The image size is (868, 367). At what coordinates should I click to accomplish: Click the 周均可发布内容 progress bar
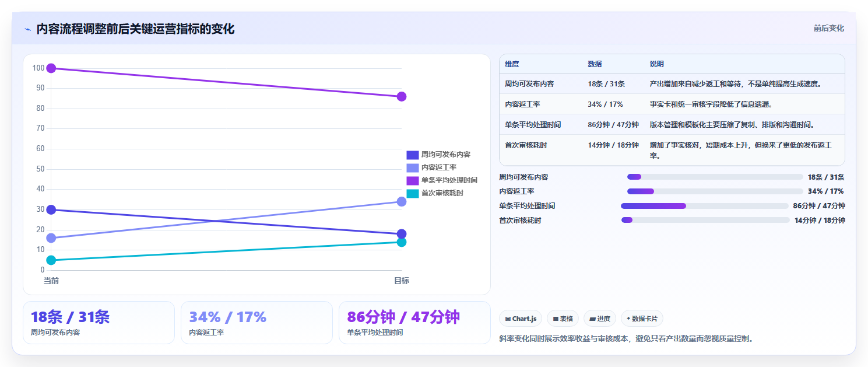coord(715,177)
